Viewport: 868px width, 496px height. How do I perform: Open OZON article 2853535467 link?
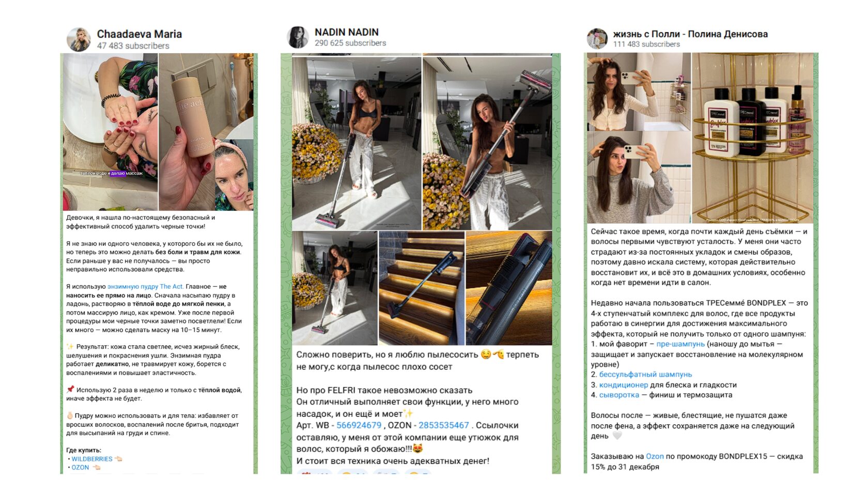pyautogui.click(x=444, y=425)
